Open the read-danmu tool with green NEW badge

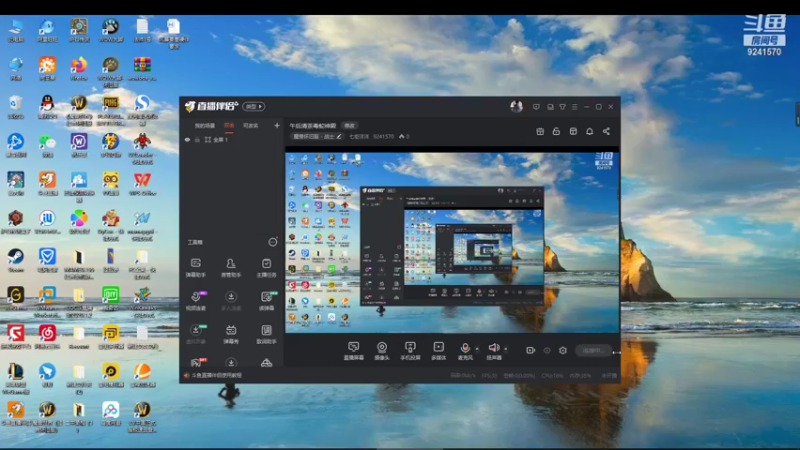[x=267, y=301]
